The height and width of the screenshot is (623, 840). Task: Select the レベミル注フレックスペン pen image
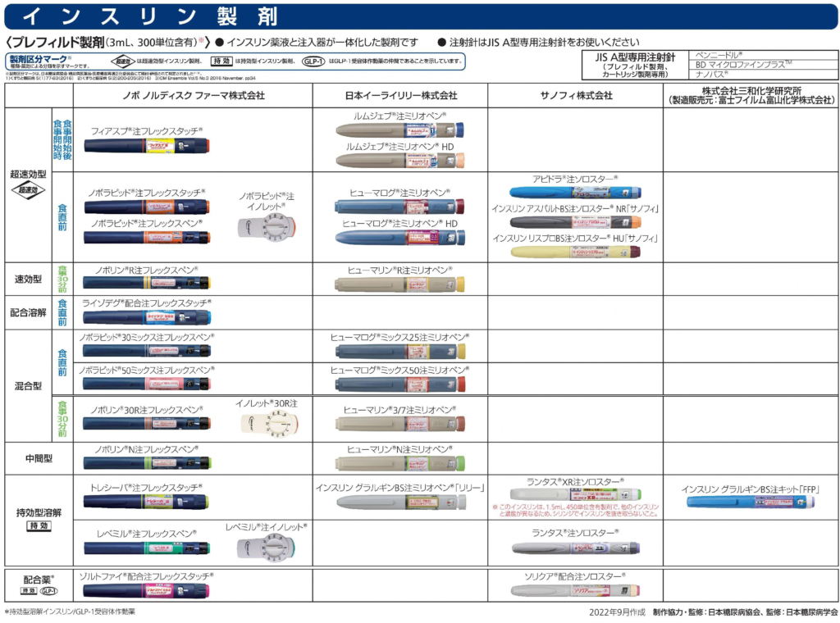pyautogui.click(x=147, y=548)
